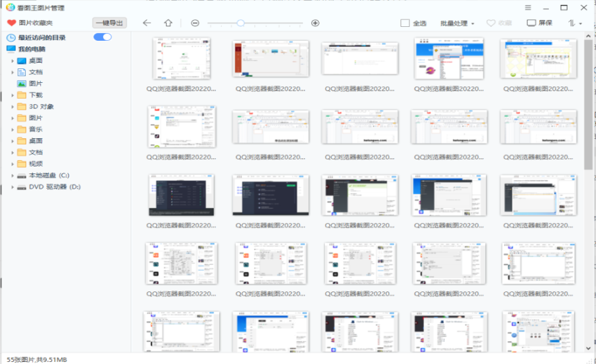Select the 视频 folder

(x=36, y=164)
